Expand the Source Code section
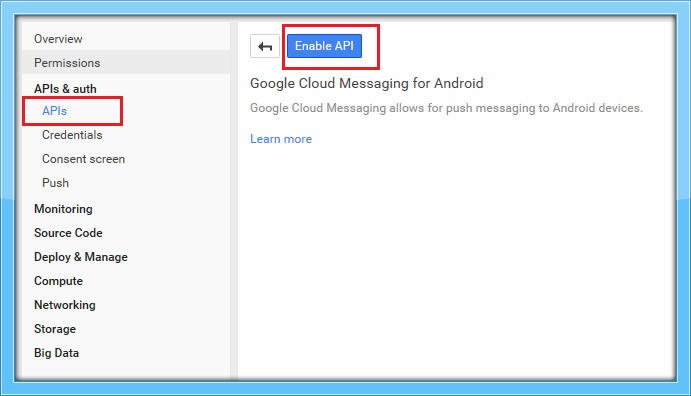 68,233
